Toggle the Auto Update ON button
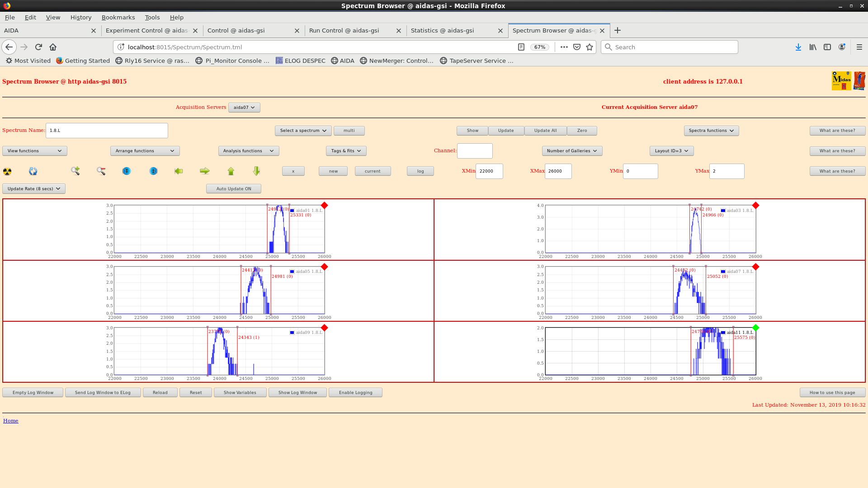868x488 pixels. (x=233, y=189)
